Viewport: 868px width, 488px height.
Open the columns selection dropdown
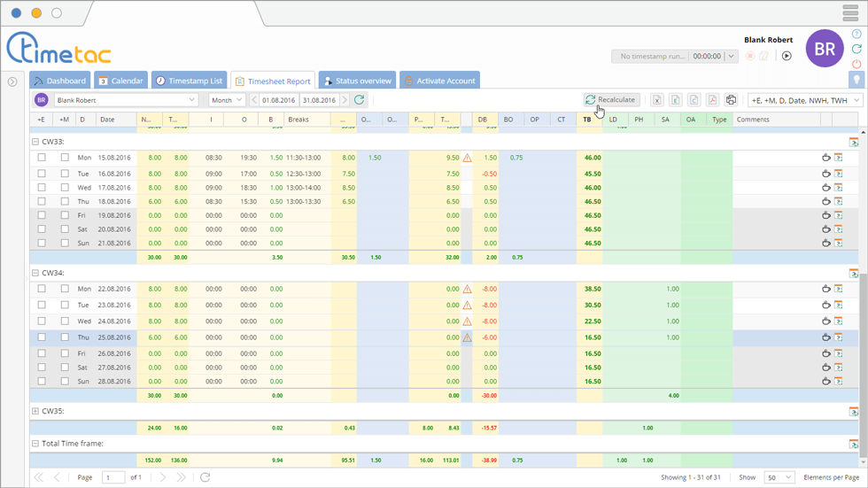click(x=805, y=100)
